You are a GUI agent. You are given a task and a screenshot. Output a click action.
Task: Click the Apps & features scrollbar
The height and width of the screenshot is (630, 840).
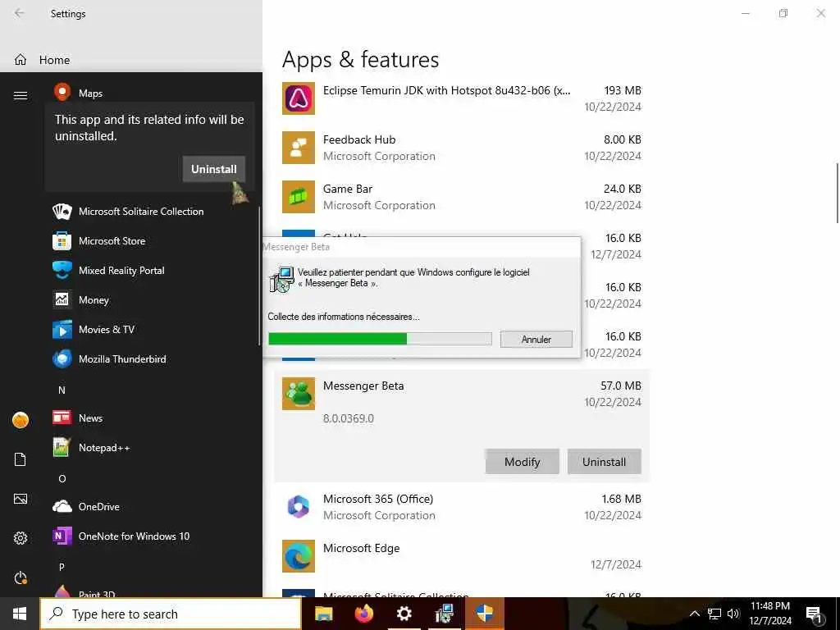tap(837, 193)
